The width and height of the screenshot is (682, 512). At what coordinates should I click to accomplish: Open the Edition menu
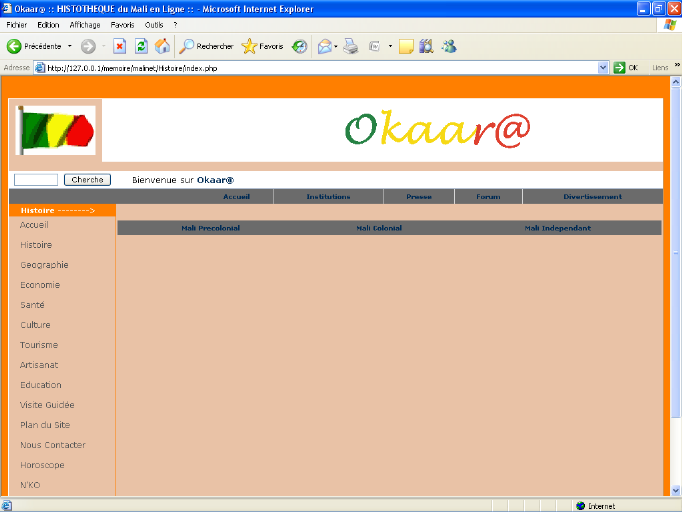48,25
